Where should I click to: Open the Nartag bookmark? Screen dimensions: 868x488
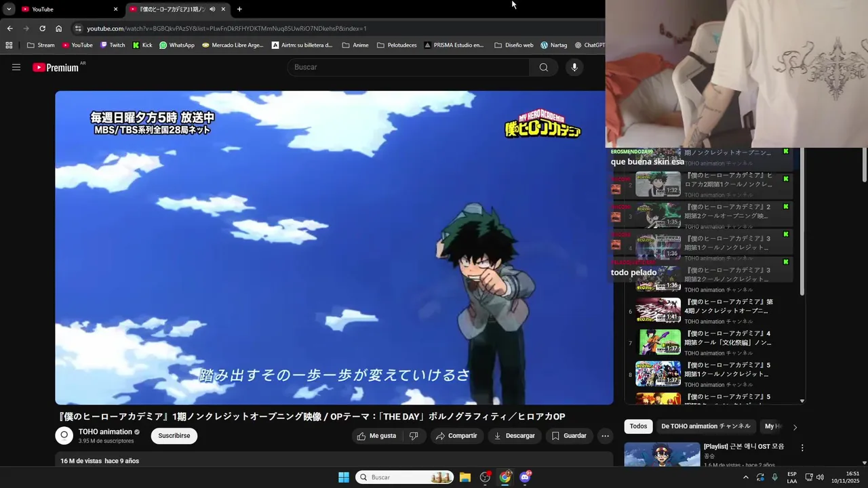click(x=554, y=45)
